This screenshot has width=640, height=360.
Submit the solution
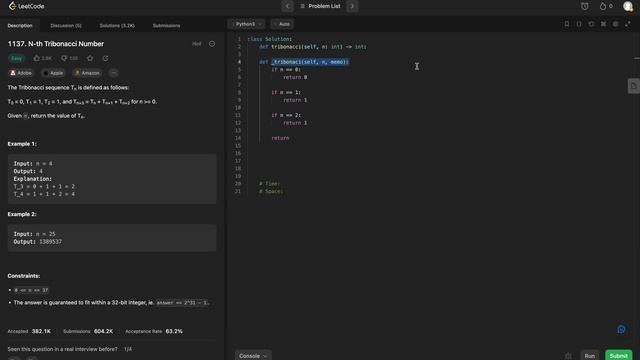(619, 356)
